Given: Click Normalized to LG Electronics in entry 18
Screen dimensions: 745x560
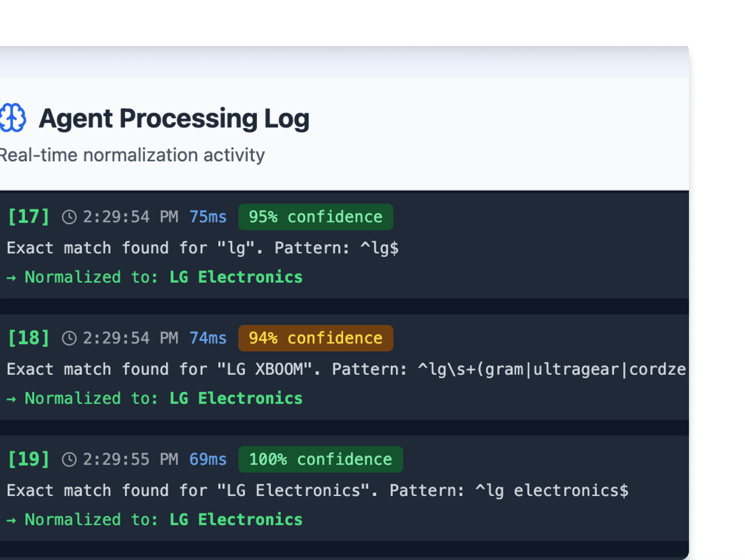Looking at the screenshot, I should [155, 398].
